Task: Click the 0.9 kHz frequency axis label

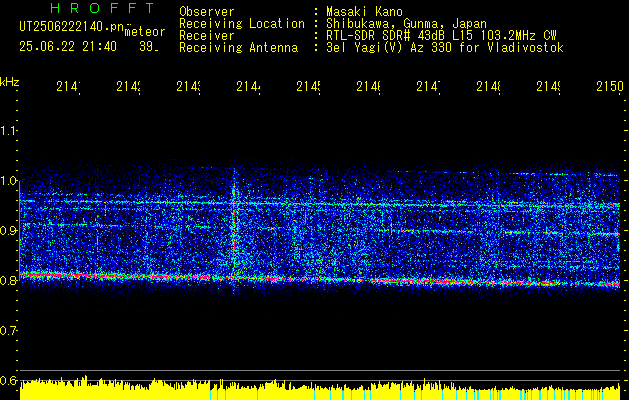Action: [x=8, y=230]
